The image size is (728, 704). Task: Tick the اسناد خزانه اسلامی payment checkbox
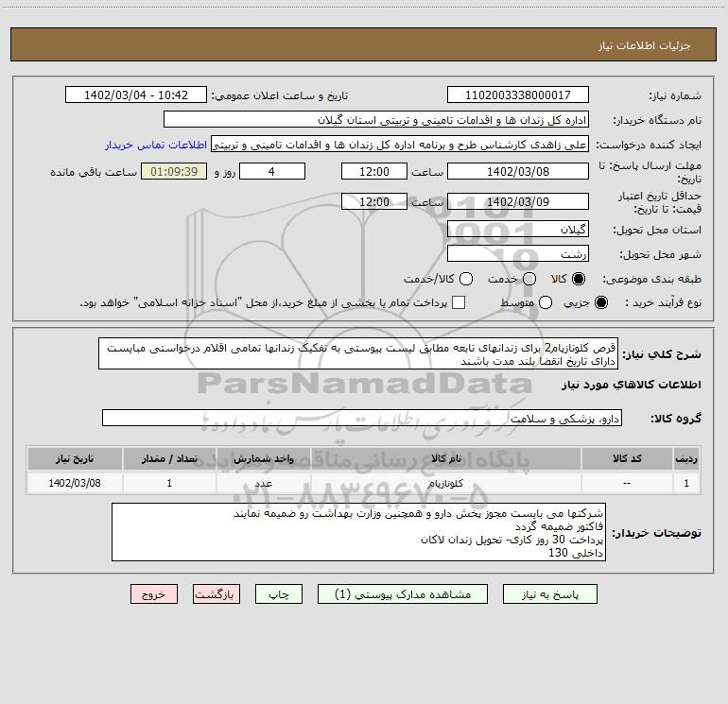[459, 302]
